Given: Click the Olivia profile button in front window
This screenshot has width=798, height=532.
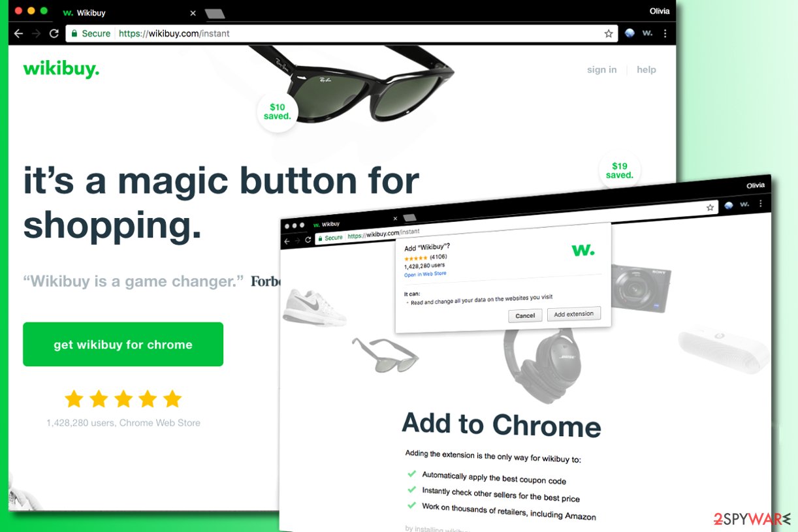Looking at the screenshot, I should tap(756, 185).
